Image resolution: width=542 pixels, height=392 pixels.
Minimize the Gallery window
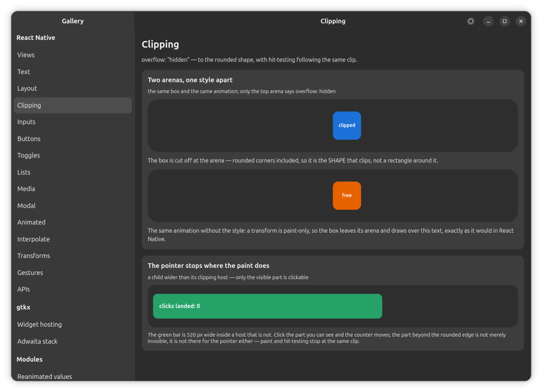[488, 21]
